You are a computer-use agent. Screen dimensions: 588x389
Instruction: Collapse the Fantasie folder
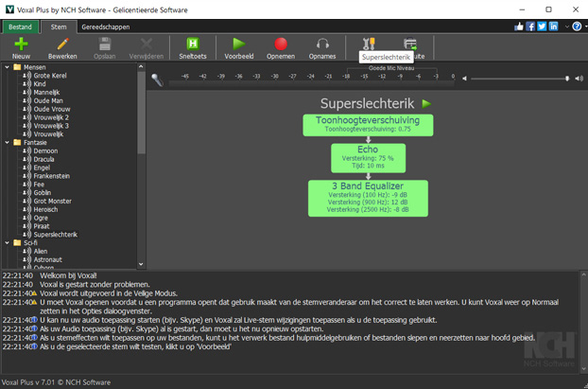coord(7,142)
